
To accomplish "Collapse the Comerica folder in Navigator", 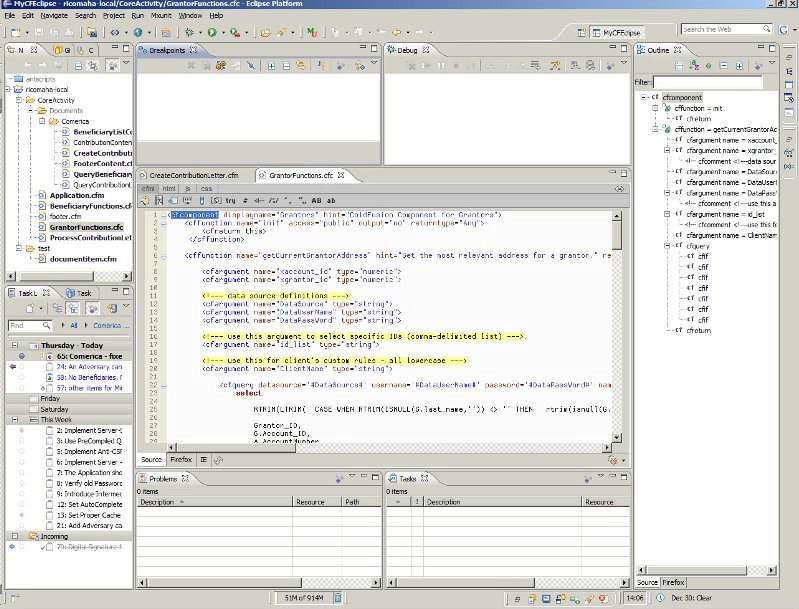I will pos(42,121).
